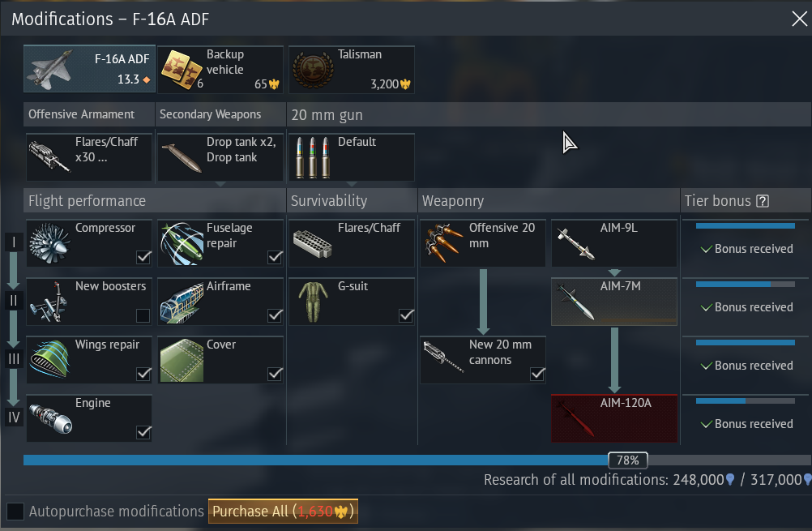Click the Purchase All button
Viewport: 812px width, 531px height.
click(x=284, y=512)
